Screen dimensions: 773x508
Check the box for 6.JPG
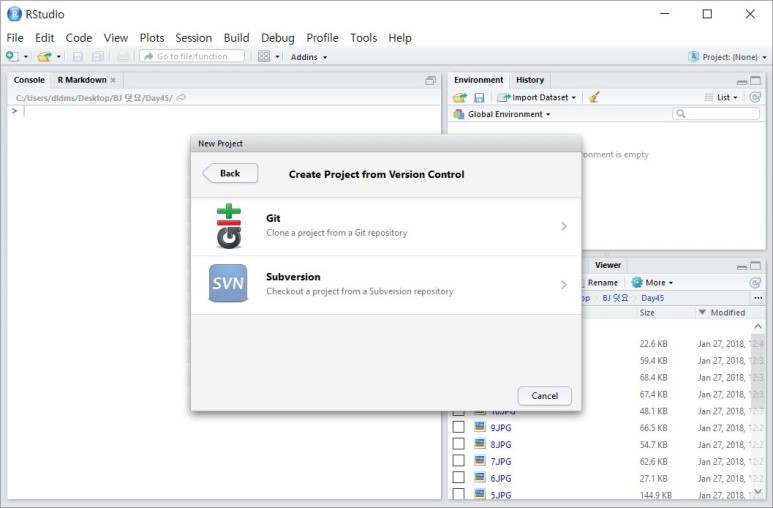[x=458, y=477]
